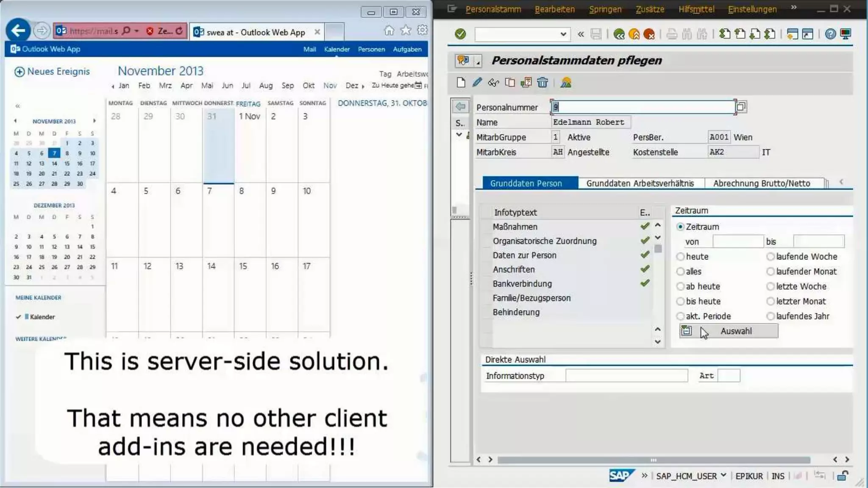868x488 pixels.
Task: Click the green Enter checkmark icon
Action: pyautogui.click(x=460, y=34)
